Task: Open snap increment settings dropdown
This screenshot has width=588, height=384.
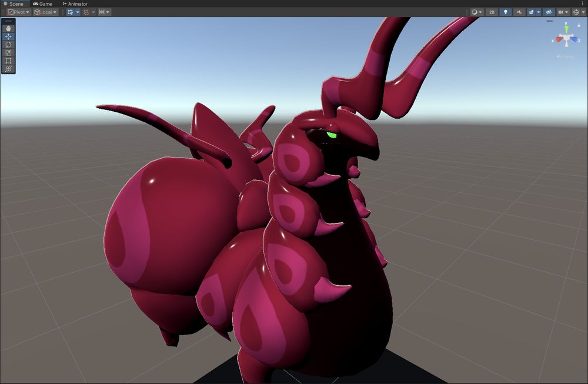Action: coord(104,12)
